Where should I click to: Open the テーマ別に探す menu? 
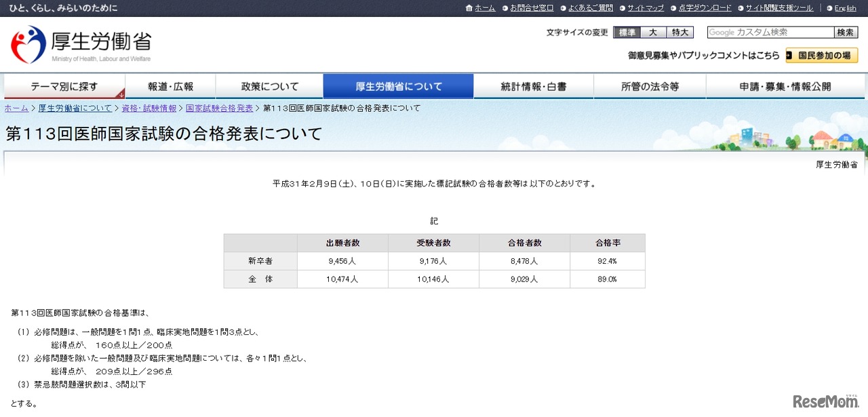coord(64,86)
